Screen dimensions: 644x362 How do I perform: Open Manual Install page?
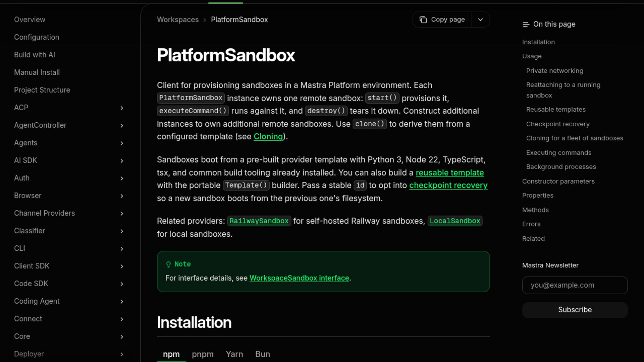tap(37, 72)
